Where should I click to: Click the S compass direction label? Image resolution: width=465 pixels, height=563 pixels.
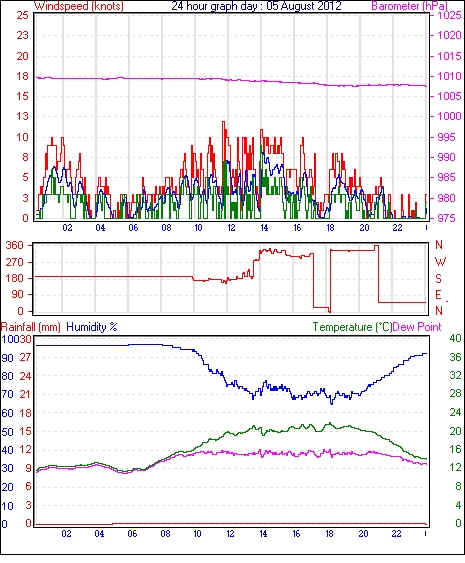(x=438, y=278)
